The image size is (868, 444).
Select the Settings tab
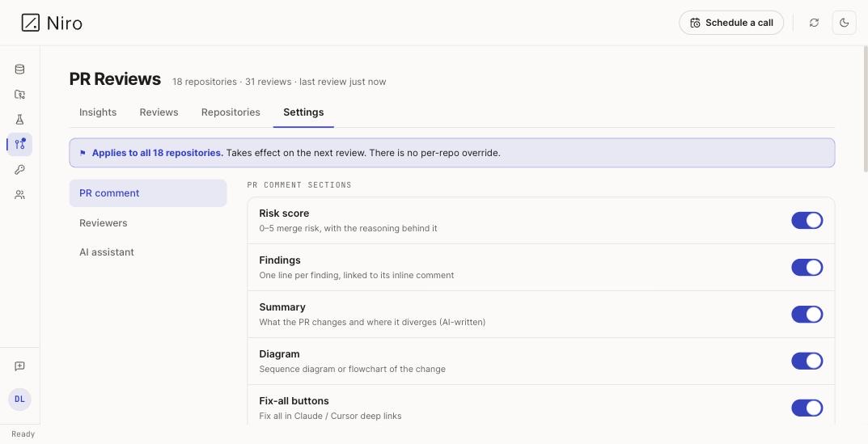[x=303, y=112]
